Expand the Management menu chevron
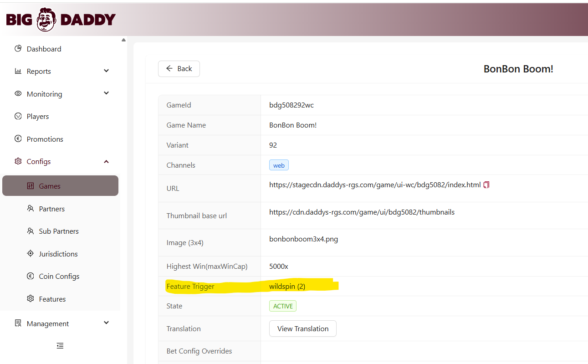The image size is (588, 364). 107,323
